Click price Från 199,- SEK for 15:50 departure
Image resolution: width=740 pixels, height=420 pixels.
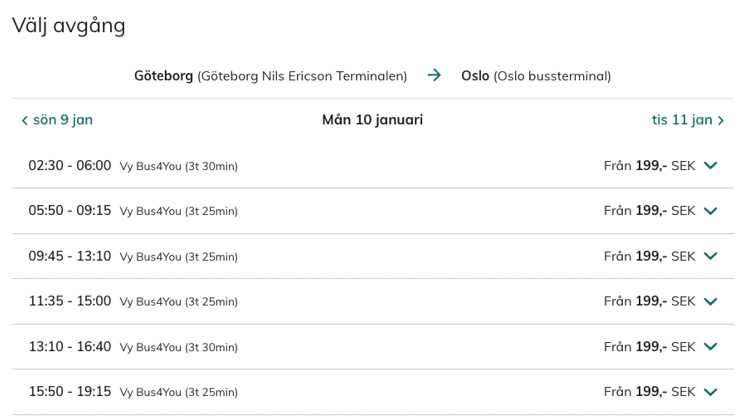[649, 392]
